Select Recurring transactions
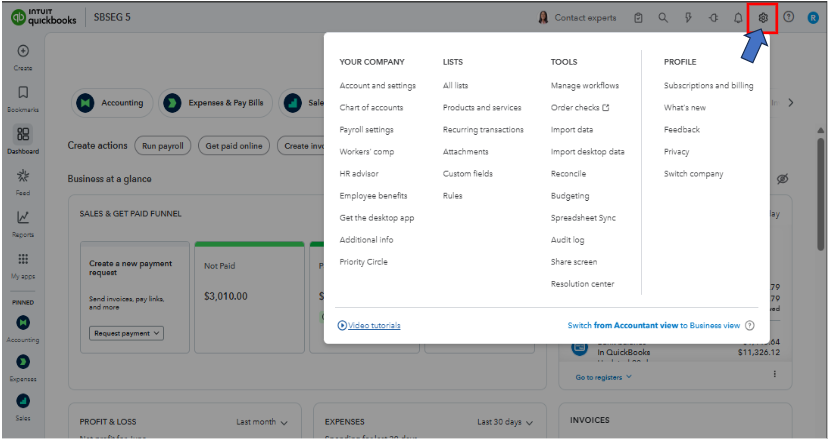 483,130
